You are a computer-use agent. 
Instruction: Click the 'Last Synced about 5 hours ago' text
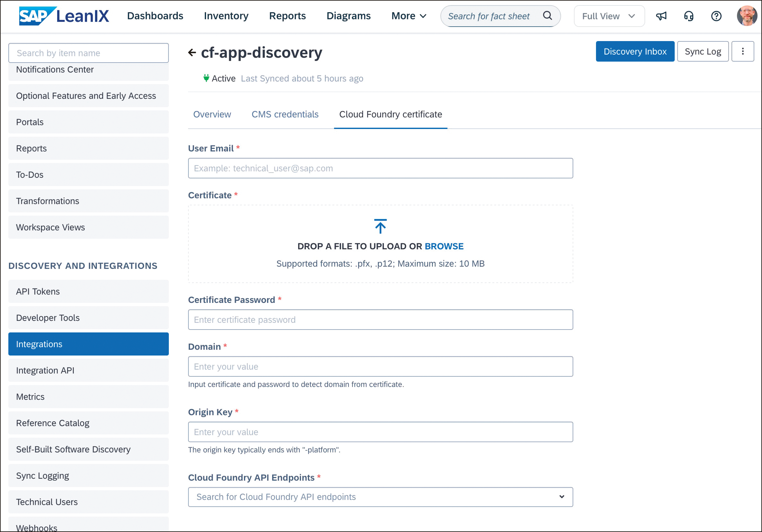click(x=302, y=79)
